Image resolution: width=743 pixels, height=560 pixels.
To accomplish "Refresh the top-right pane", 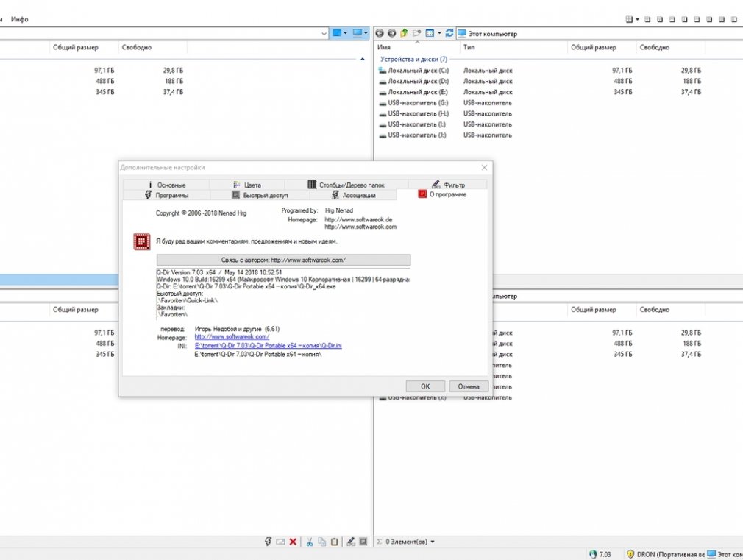I will [x=449, y=32].
